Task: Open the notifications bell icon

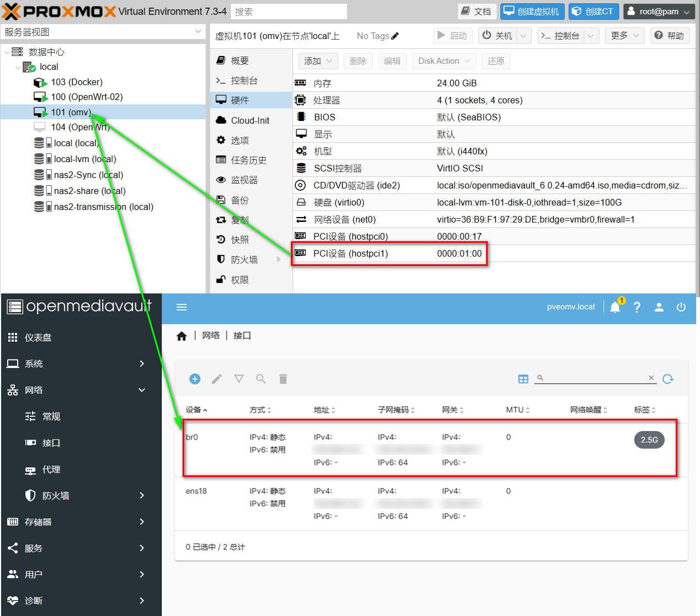Action: [x=615, y=307]
